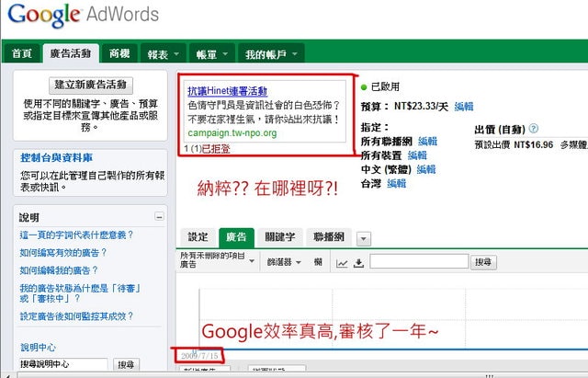Image resolution: width=588 pixels, height=378 pixels.
Task: Edit the 所有聯播網 network setting
Action: click(427, 142)
